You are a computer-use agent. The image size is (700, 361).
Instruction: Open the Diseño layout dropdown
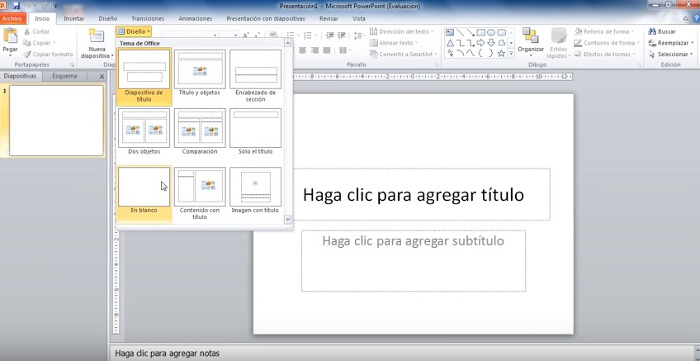coord(133,32)
